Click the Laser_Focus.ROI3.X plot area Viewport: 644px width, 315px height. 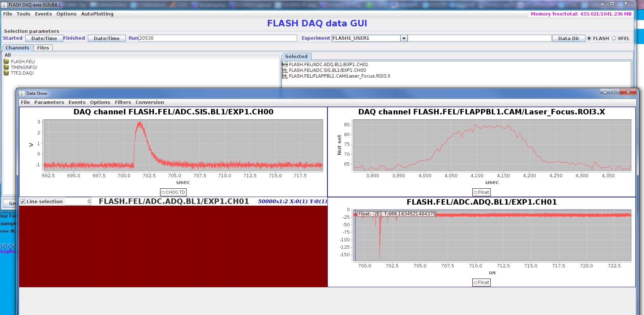tap(492, 145)
